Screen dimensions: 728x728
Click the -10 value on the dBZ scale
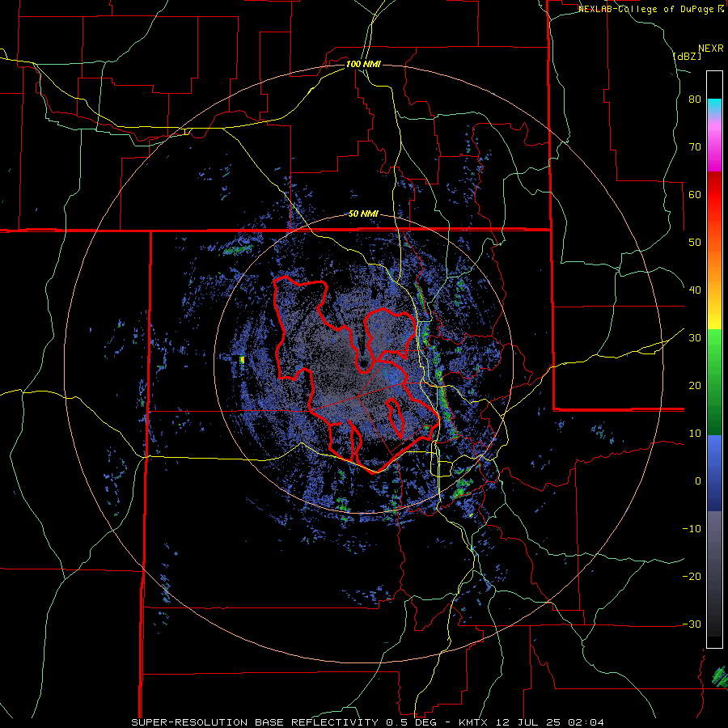(692, 529)
